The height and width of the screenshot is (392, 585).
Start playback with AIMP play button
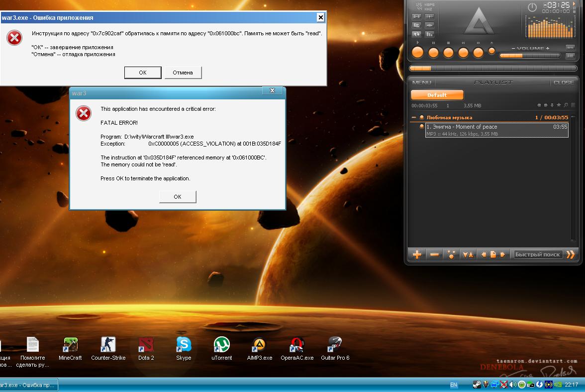pos(417,53)
